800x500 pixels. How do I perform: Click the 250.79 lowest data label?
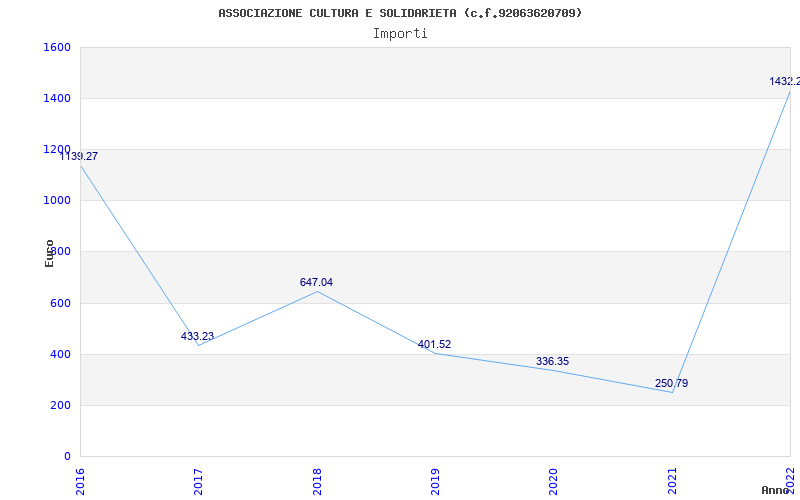tap(671, 383)
